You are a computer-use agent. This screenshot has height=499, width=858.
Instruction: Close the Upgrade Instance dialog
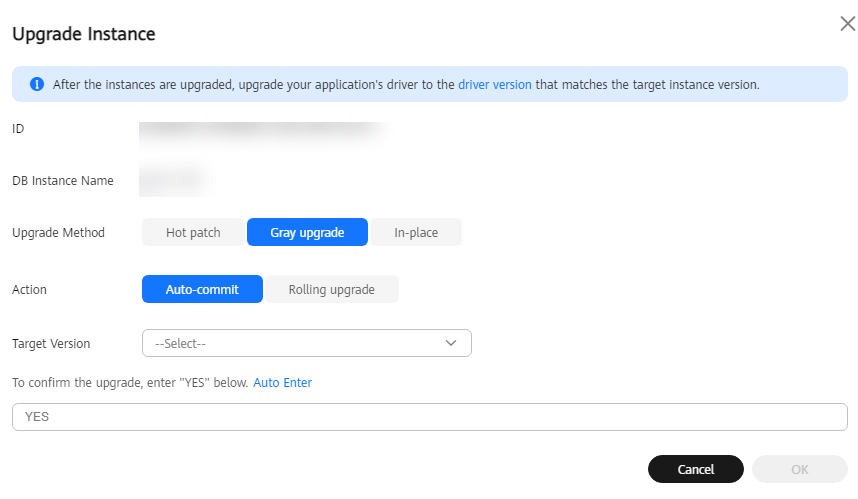[x=848, y=24]
